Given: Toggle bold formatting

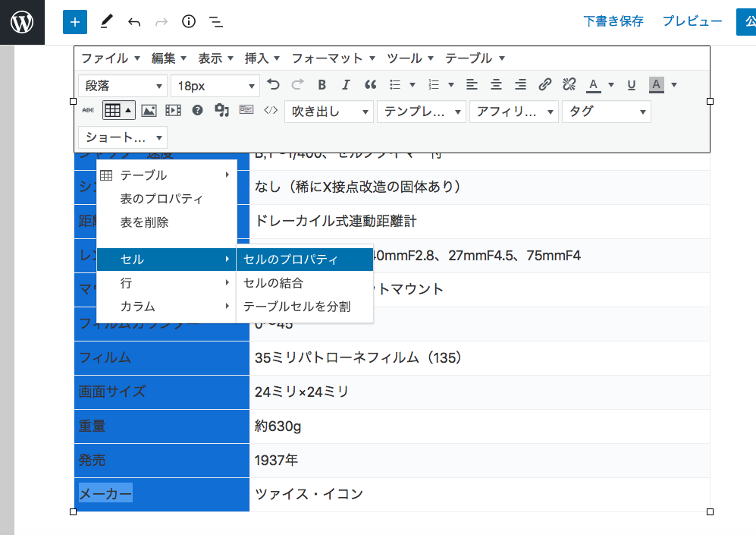Looking at the screenshot, I should (x=322, y=85).
